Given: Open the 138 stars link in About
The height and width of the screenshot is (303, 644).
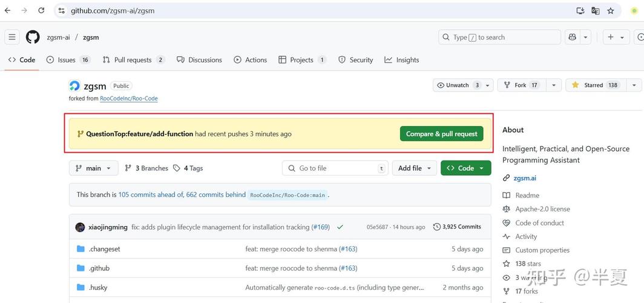Looking at the screenshot, I should [528, 264].
